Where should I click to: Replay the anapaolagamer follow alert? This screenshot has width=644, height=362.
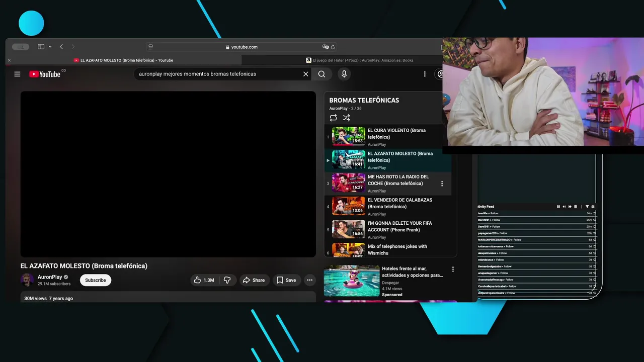pyautogui.click(x=595, y=273)
